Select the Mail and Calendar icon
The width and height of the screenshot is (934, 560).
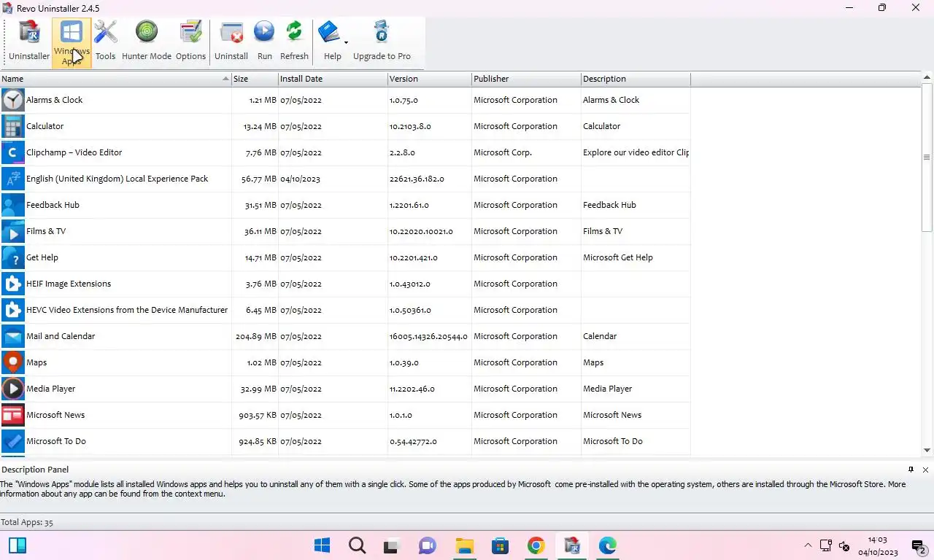point(12,336)
